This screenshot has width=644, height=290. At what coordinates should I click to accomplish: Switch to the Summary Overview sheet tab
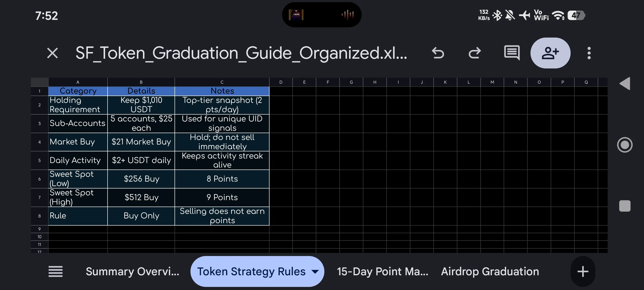pos(132,271)
